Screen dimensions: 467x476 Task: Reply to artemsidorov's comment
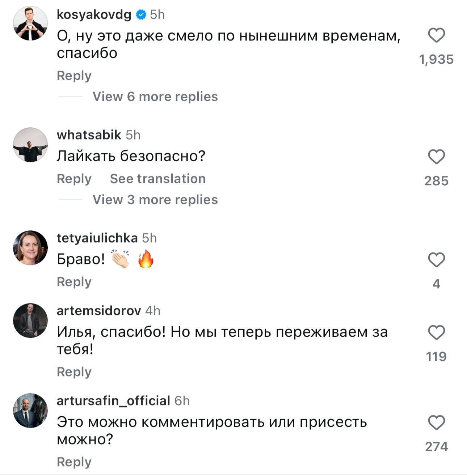click(74, 372)
